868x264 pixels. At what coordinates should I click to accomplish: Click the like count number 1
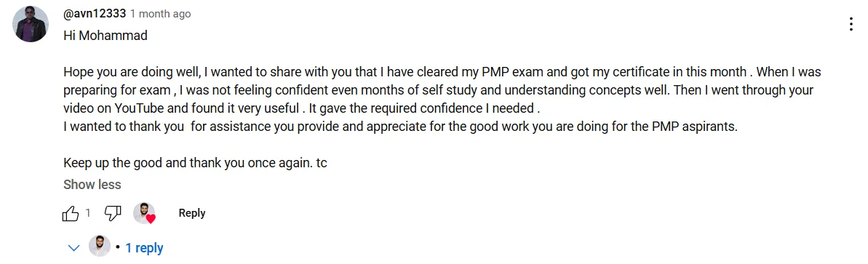[x=87, y=213]
